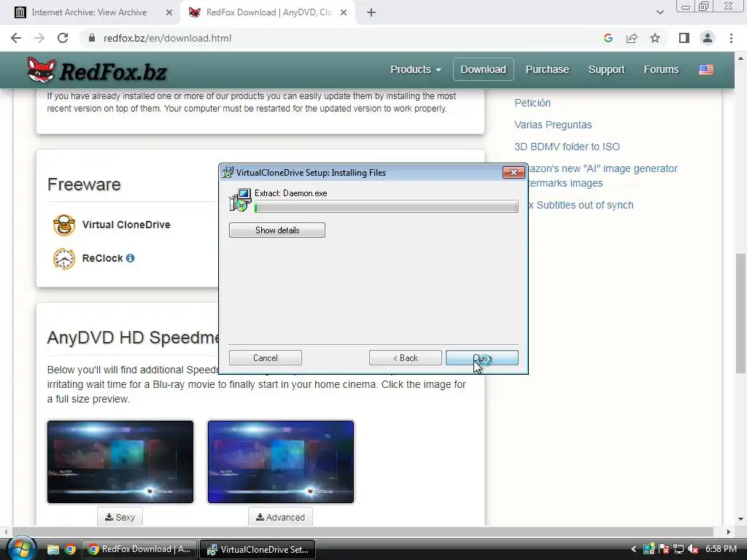Bookmark this page with star icon

655,38
